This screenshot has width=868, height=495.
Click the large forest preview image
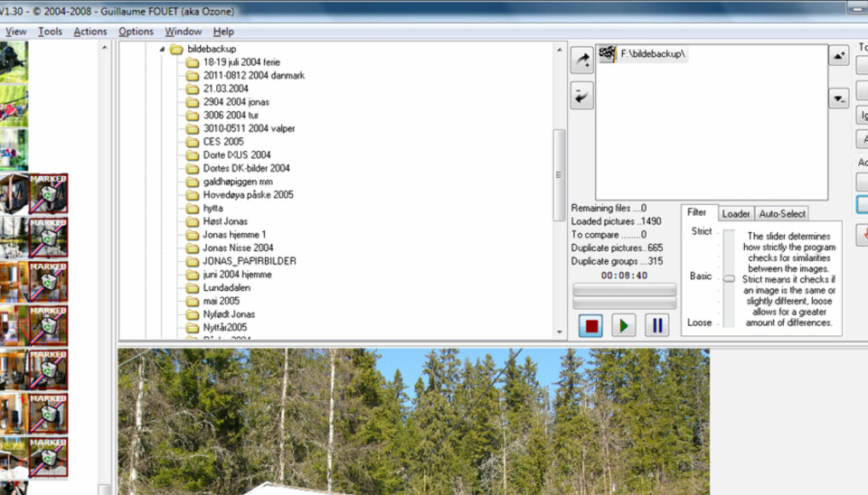click(413, 422)
